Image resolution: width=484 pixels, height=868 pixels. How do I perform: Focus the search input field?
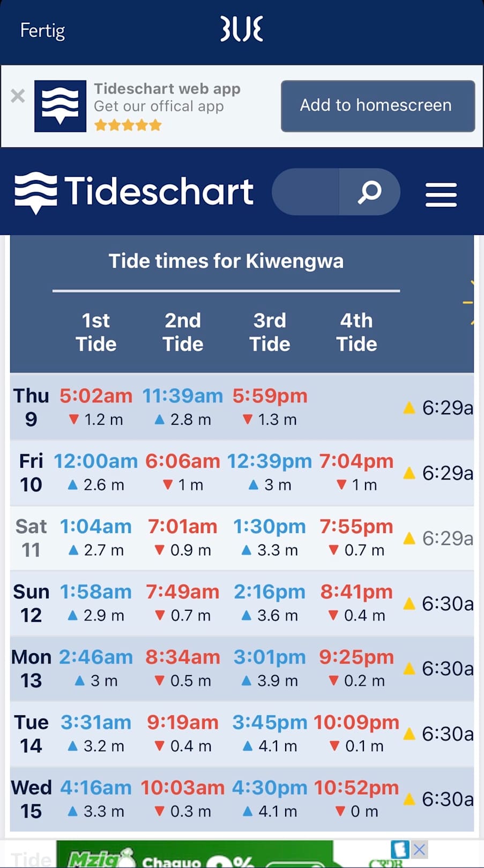(x=306, y=192)
